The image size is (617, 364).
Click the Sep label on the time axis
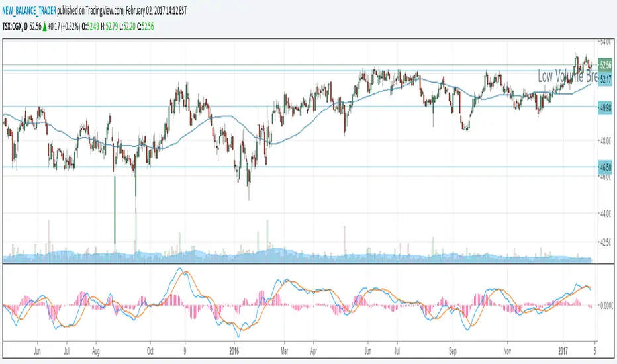click(453, 351)
